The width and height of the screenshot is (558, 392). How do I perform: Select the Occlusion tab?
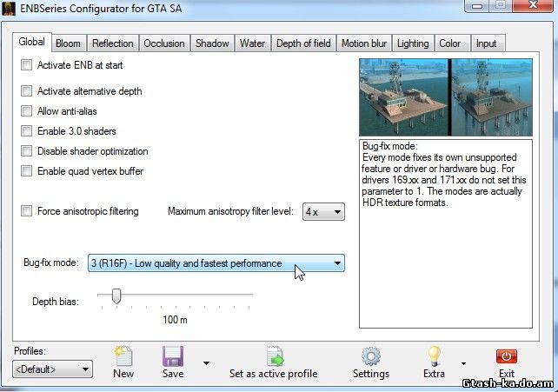(164, 43)
